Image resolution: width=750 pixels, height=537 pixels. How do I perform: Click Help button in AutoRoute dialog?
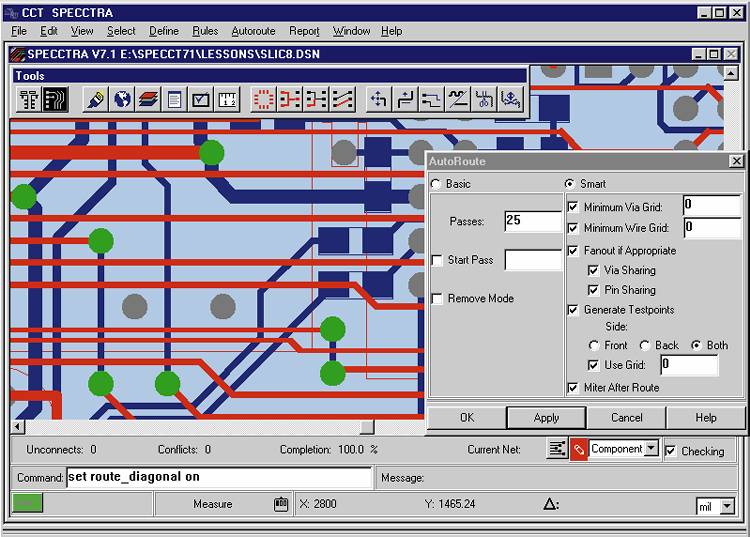click(x=706, y=417)
